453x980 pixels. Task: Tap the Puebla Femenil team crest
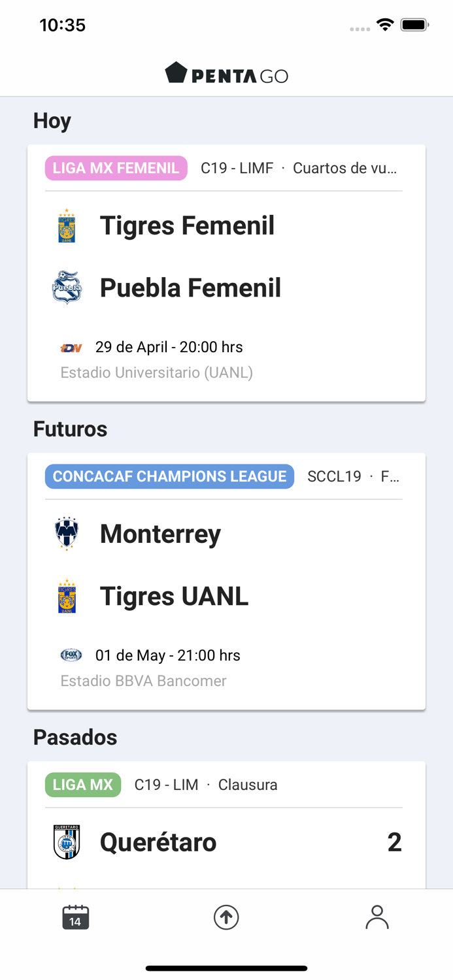(x=67, y=287)
